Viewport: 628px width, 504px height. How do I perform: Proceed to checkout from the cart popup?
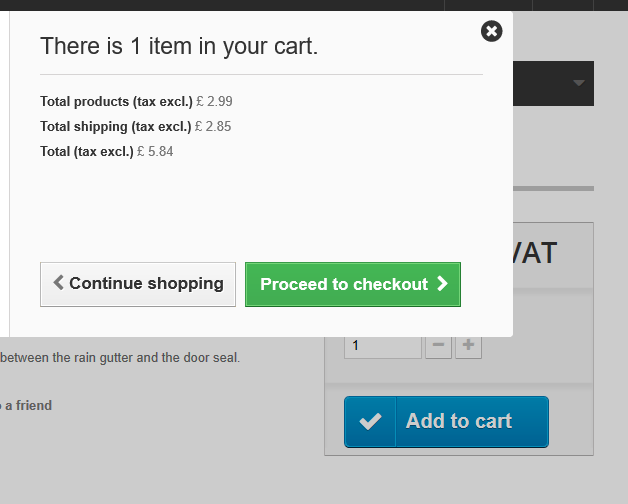click(352, 284)
